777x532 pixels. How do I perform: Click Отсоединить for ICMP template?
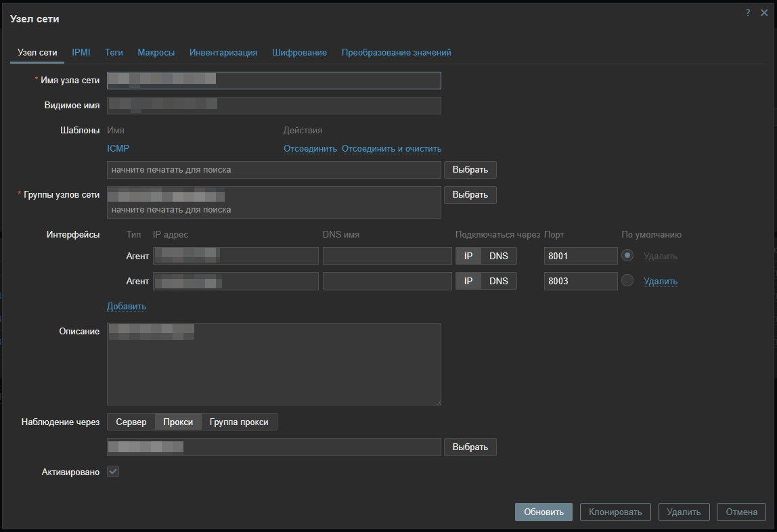coord(310,148)
